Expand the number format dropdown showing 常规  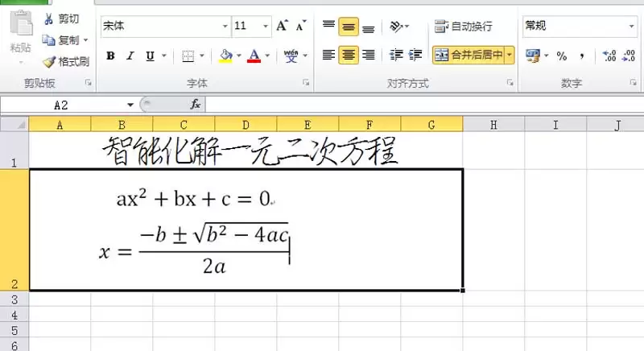[x=632, y=27]
